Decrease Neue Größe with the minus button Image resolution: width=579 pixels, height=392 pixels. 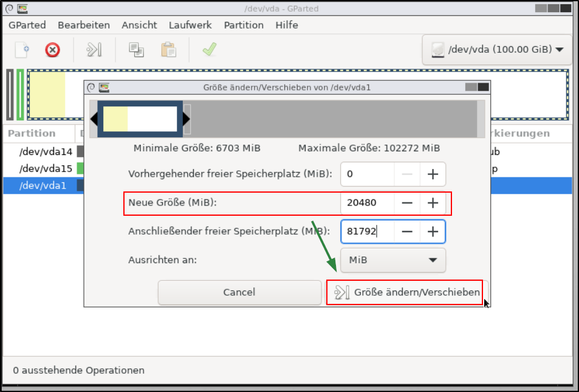pos(407,203)
